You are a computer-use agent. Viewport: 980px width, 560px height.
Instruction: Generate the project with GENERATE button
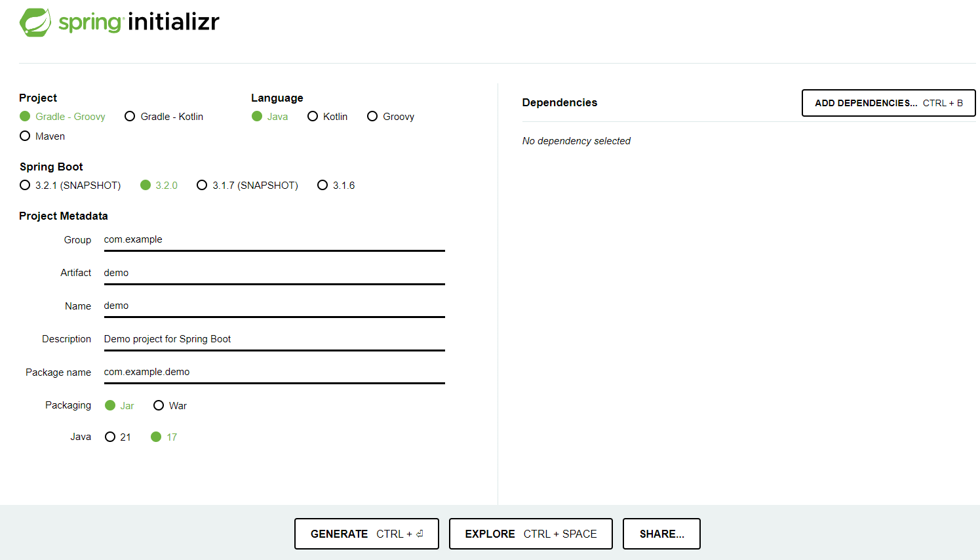pyautogui.click(x=366, y=534)
